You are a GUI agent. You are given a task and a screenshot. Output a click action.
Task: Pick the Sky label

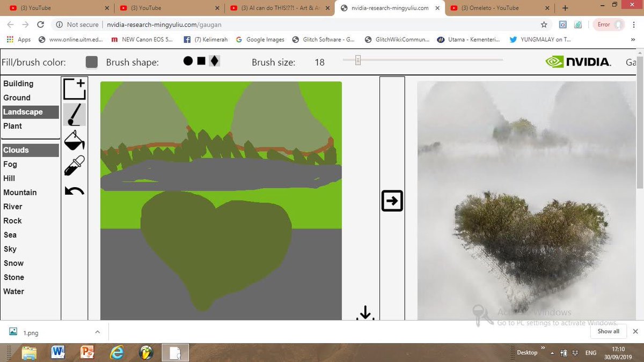10,249
